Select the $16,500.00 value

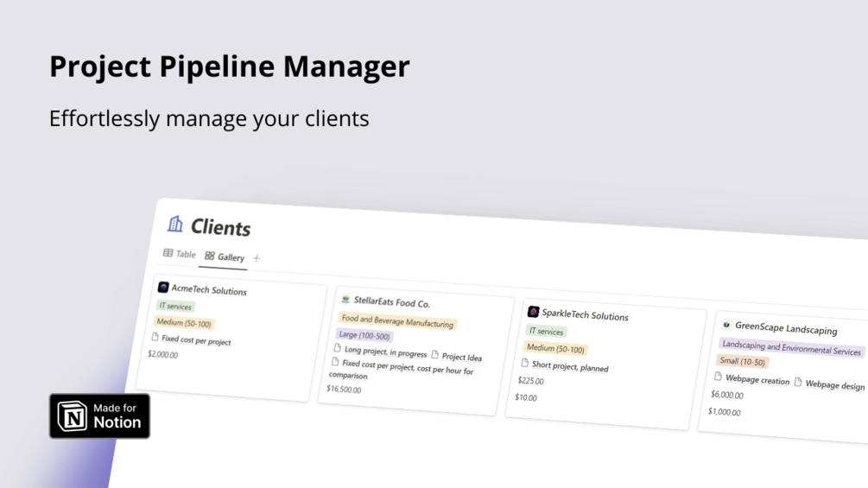click(344, 389)
